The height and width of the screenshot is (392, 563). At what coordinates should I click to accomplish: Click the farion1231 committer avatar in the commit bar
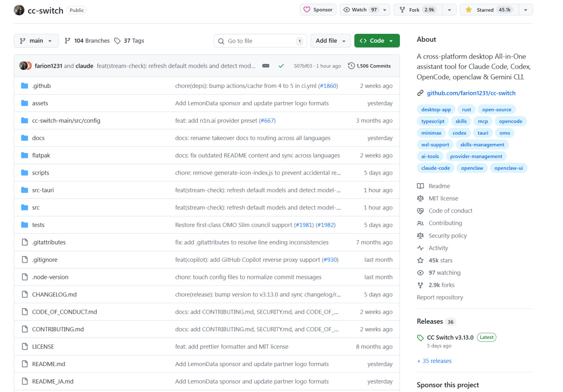click(23, 66)
